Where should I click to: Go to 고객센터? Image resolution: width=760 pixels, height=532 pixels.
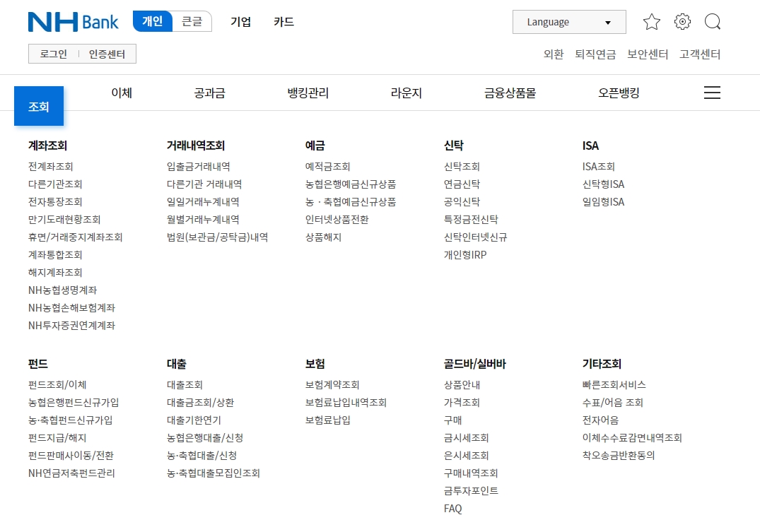699,54
